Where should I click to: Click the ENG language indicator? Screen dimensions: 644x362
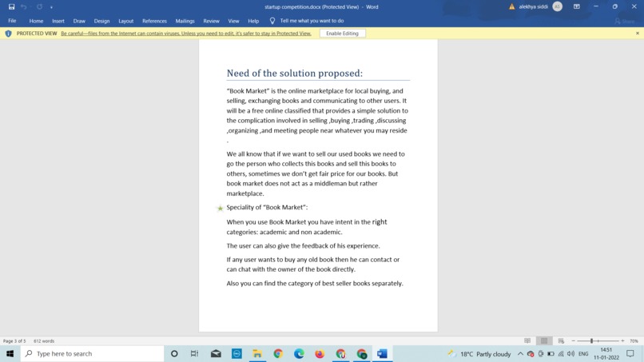(583, 354)
